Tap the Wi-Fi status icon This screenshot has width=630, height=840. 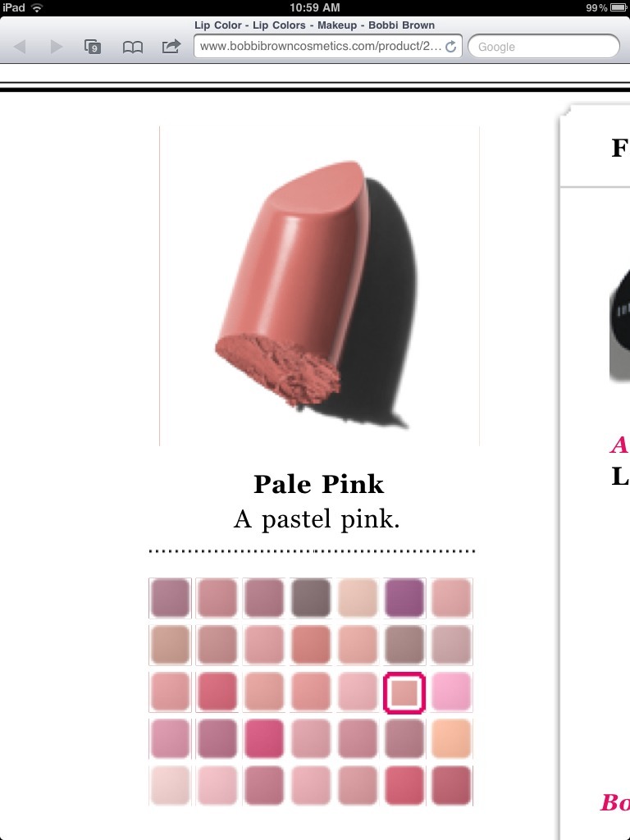click(x=37, y=7)
